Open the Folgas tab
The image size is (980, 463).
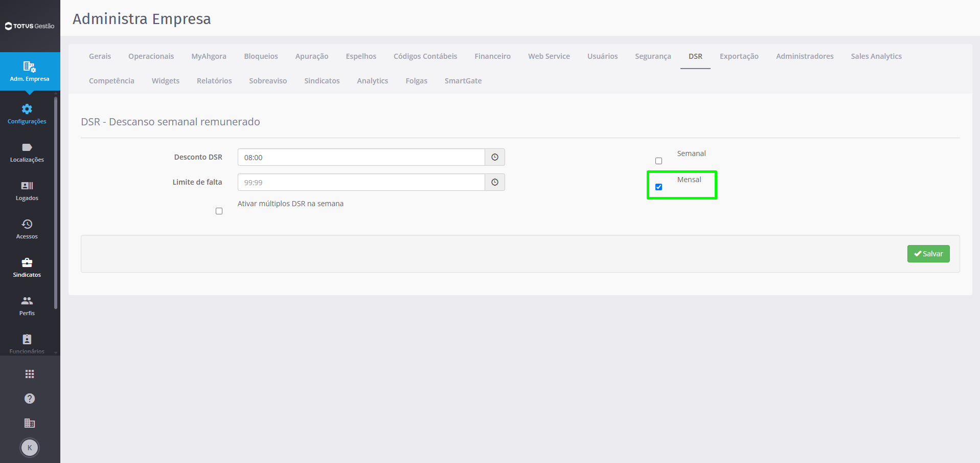[416, 81]
